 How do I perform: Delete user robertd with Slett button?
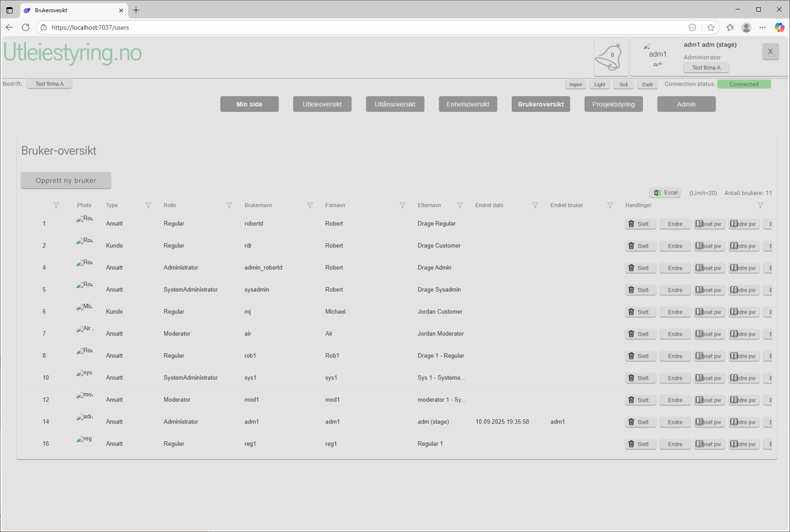[x=640, y=224]
